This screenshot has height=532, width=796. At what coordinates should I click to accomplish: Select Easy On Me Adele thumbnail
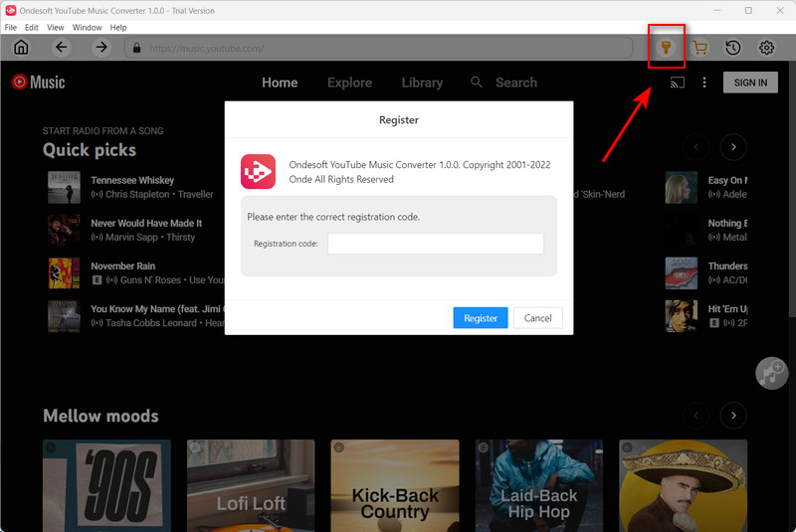(x=682, y=187)
